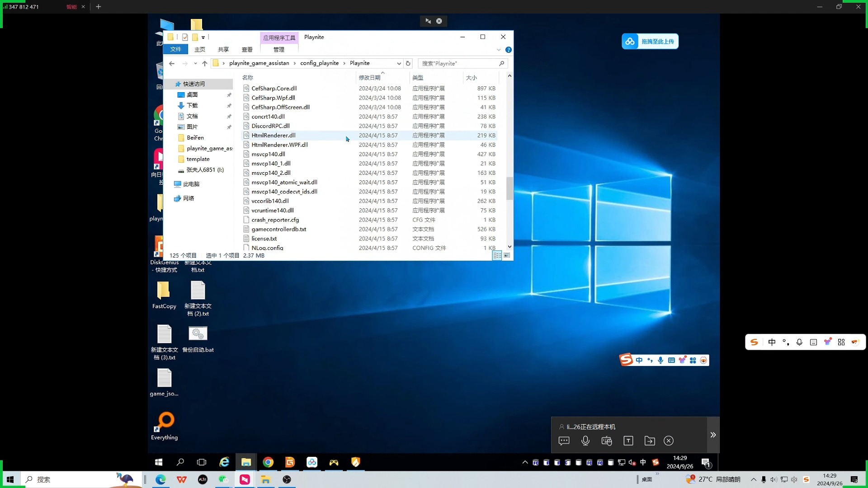The image size is (868, 488).
Task: Click the file list vertical scrollbar thumb
Action: [x=509, y=188]
